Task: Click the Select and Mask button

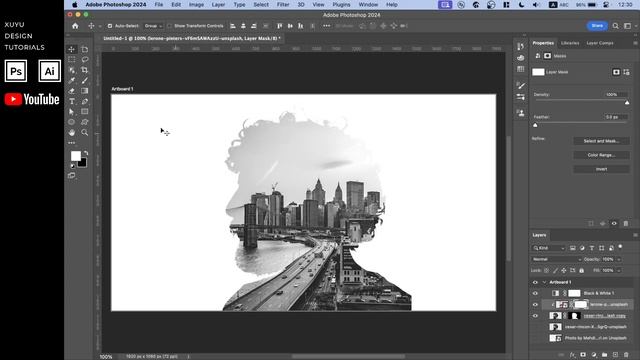Action: tap(601, 141)
